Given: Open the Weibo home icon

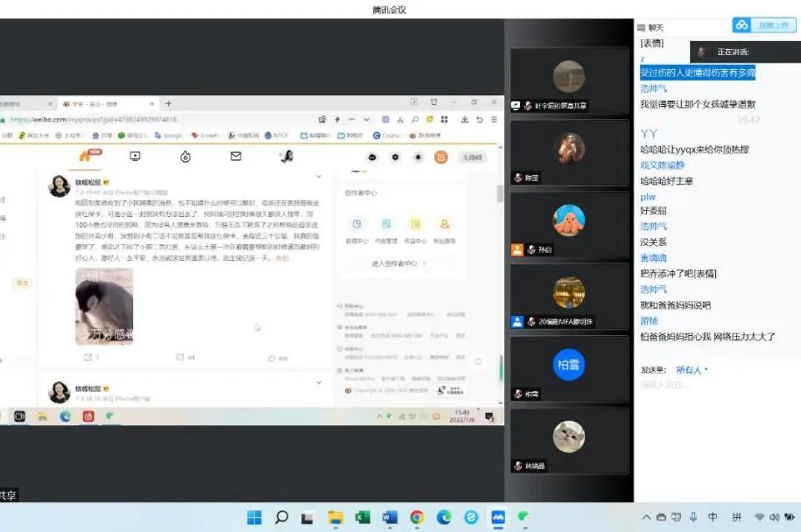Looking at the screenshot, I should pyautogui.click(x=82, y=156).
